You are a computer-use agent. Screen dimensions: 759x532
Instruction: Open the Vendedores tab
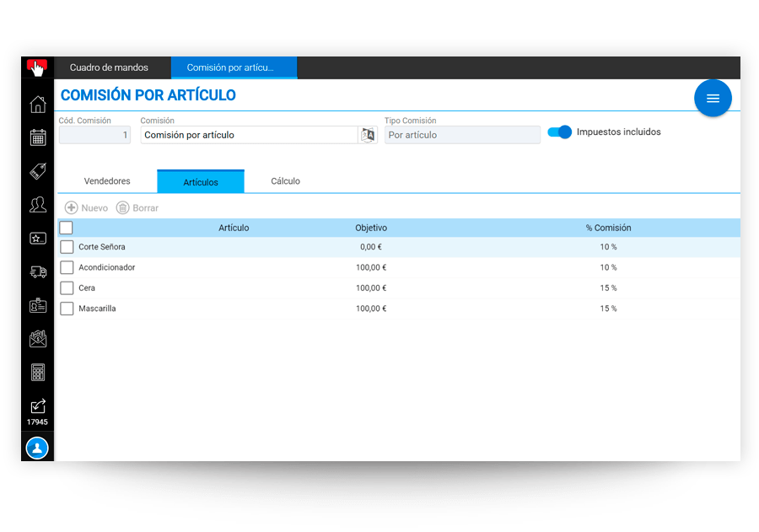pyautogui.click(x=107, y=181)
